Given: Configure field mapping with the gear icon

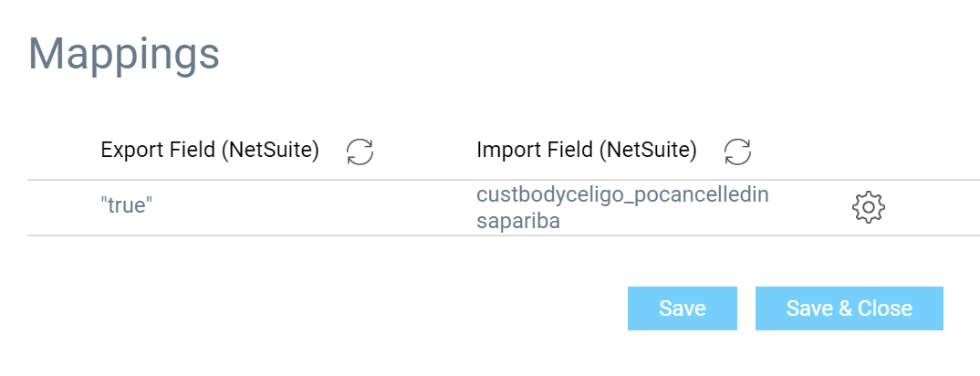Looking at the screenshot, I should coord(869,208).
